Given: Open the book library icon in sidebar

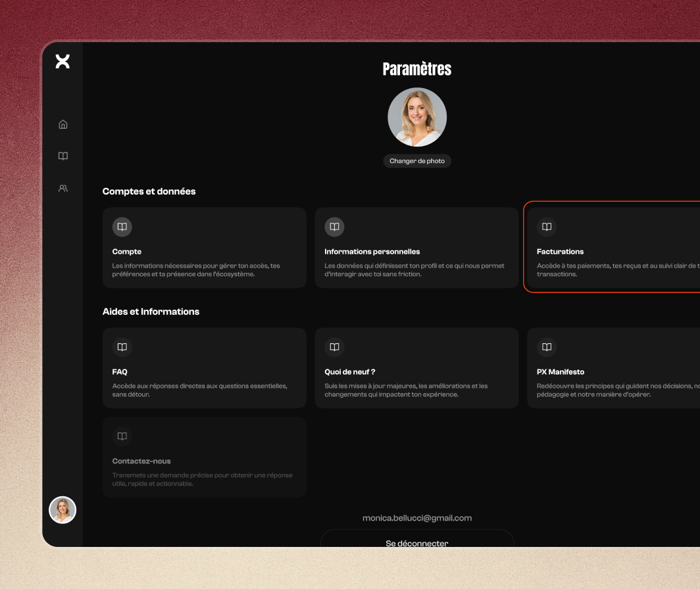Looking at the screenshot, I should (x=63, y=156).
